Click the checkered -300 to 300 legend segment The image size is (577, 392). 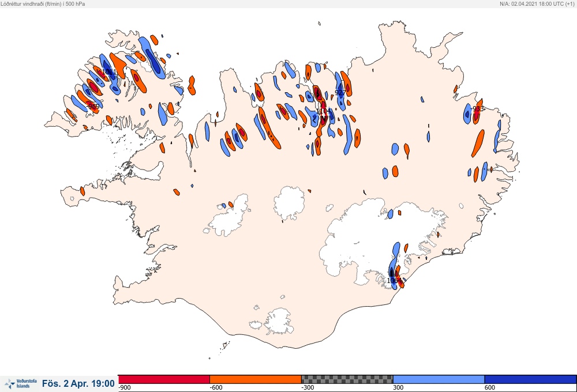(x=347, y=379)
